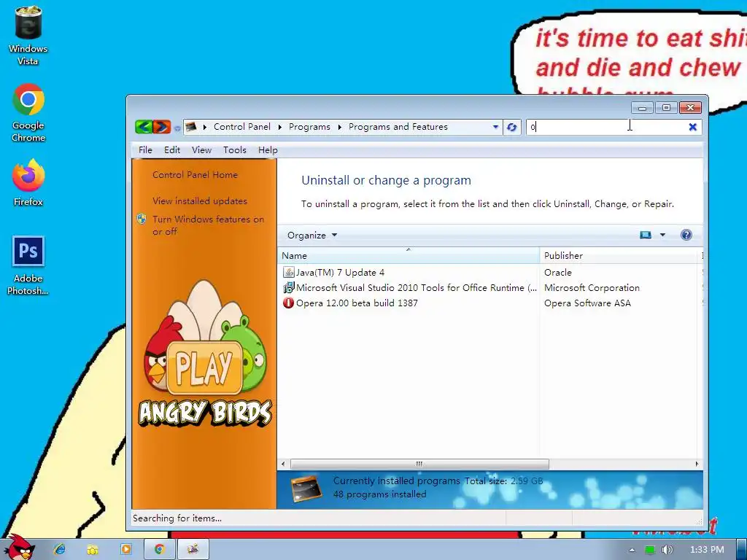Open the media player taskbar icon
Viewport: 747px width, 560px height.
[125, 550]
